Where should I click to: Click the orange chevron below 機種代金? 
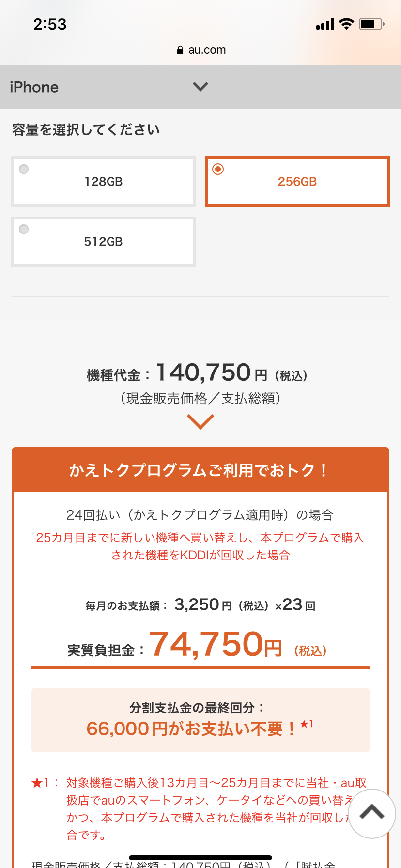[x=200, y=421]
